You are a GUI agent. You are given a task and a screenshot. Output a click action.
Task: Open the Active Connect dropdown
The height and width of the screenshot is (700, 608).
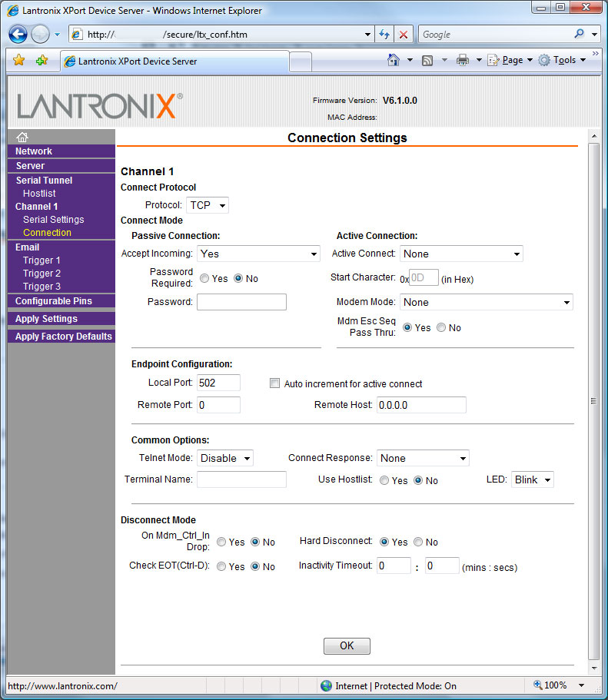click(x=461, y=254)
